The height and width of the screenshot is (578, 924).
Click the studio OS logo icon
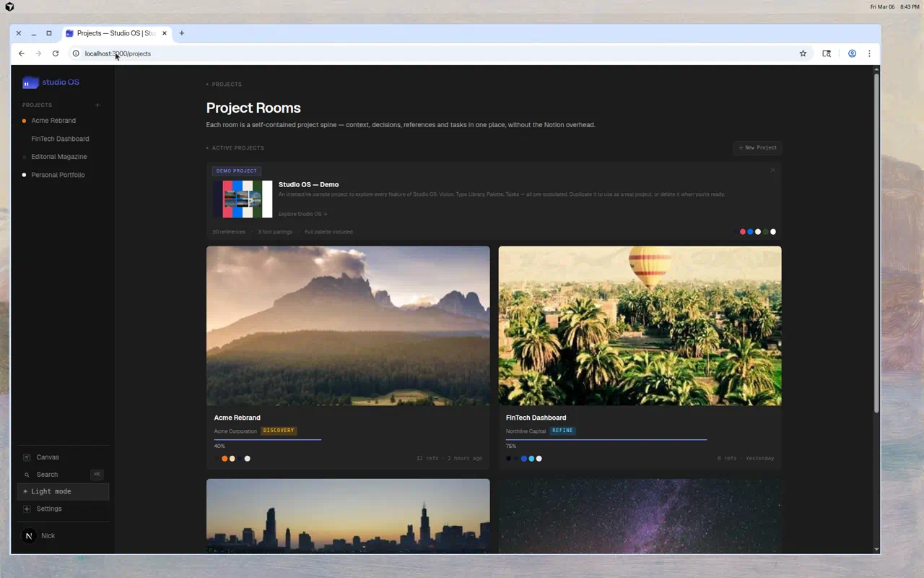coord(30,82)
